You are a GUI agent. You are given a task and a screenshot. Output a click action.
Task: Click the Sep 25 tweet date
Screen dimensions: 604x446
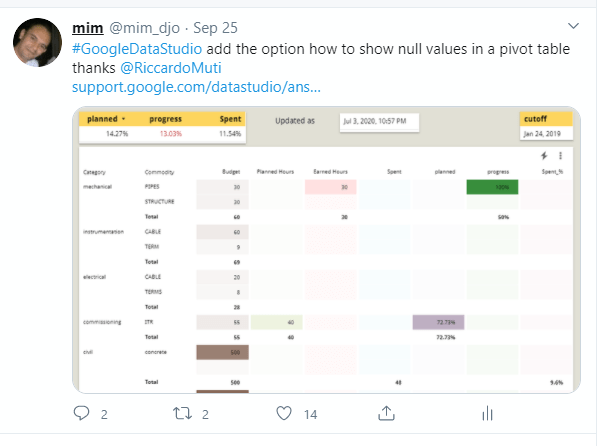[188, 26]
